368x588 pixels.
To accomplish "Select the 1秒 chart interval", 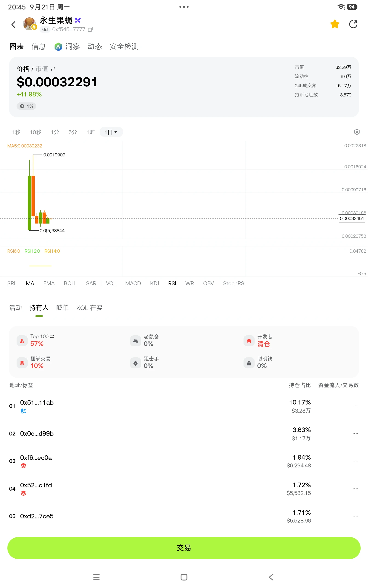I will coord(16,132).
